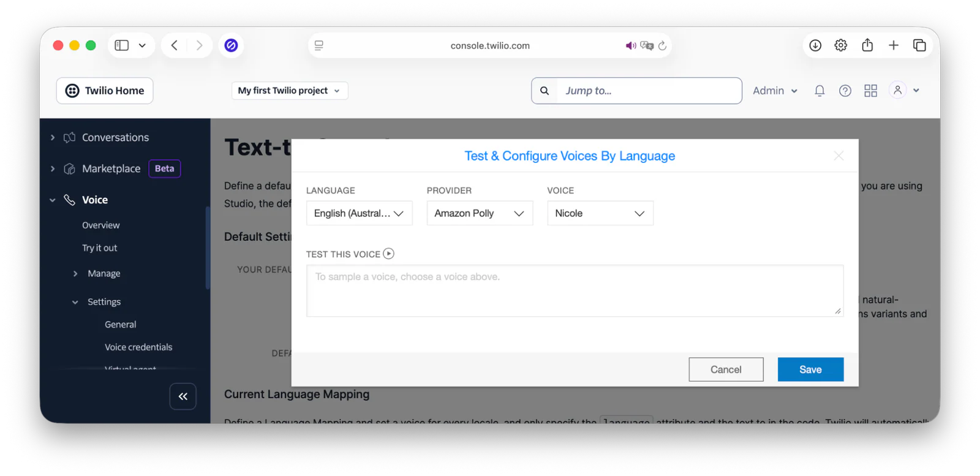Open the products grid icon
Screen dimensions: 980x476
tap(871, 91)
